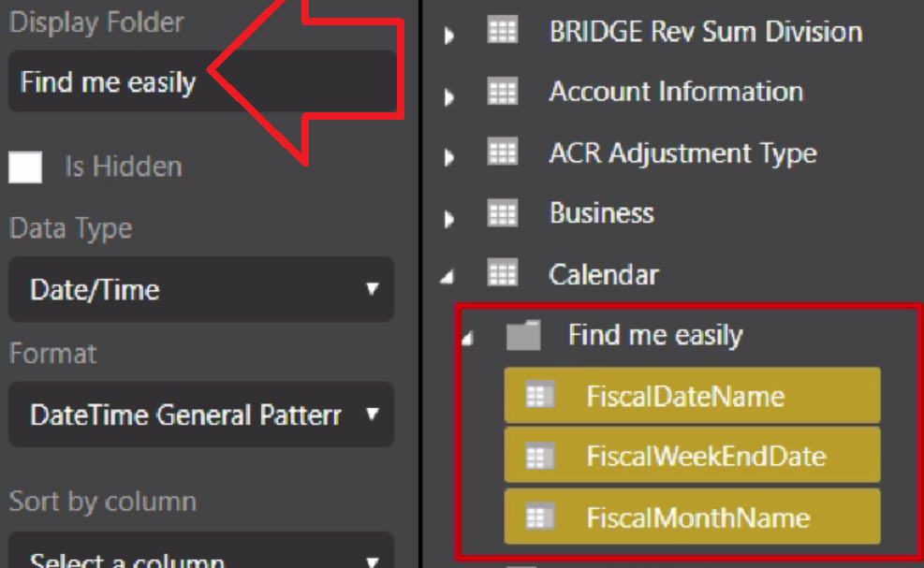Viewport: 924px width, 568px height.
Task: Click the FiscalMonthName column icon
Action: (538, 517)
